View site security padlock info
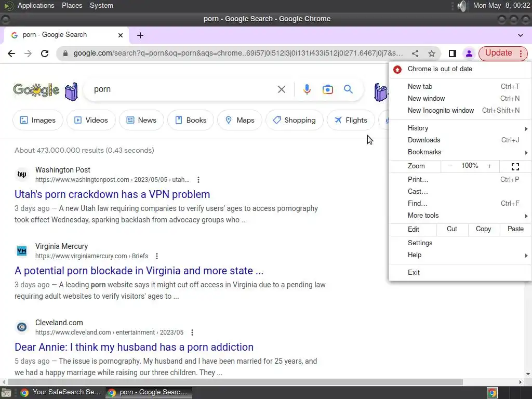 click(x=65, y=54)
